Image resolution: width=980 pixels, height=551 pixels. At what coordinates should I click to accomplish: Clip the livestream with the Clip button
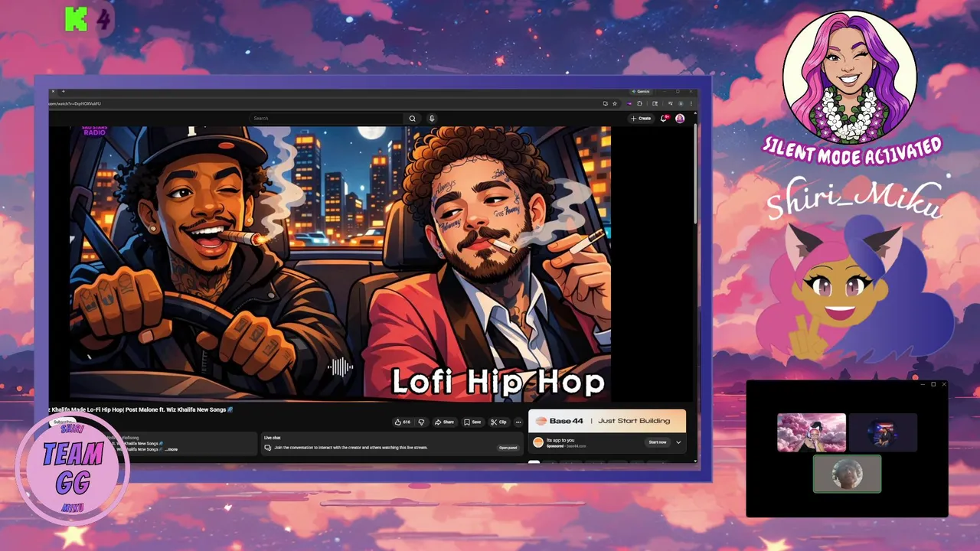(x=498, y=422)
